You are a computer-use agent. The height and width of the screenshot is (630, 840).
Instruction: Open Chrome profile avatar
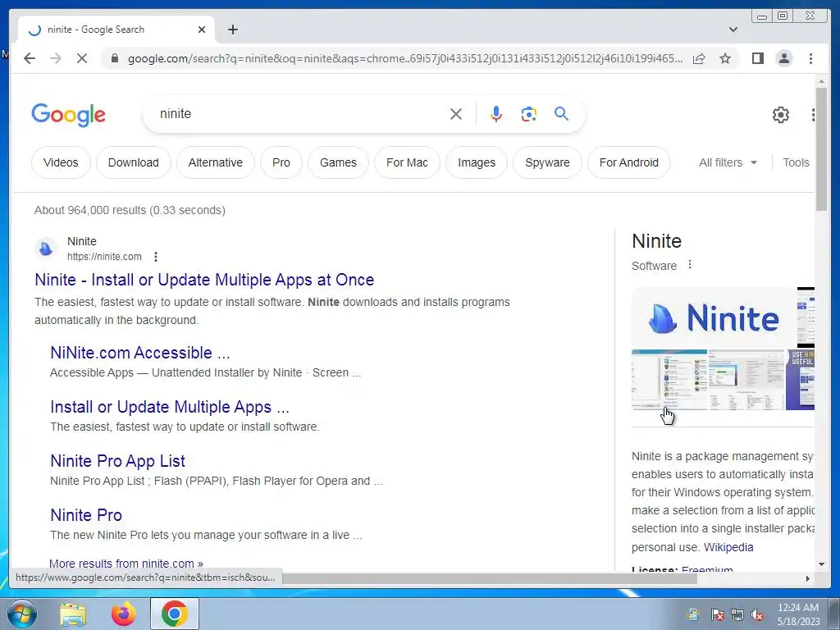(784, 58)
